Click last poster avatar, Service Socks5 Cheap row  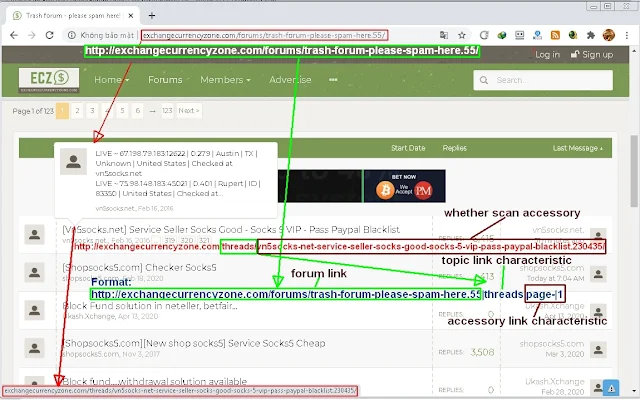pos(598,350)
